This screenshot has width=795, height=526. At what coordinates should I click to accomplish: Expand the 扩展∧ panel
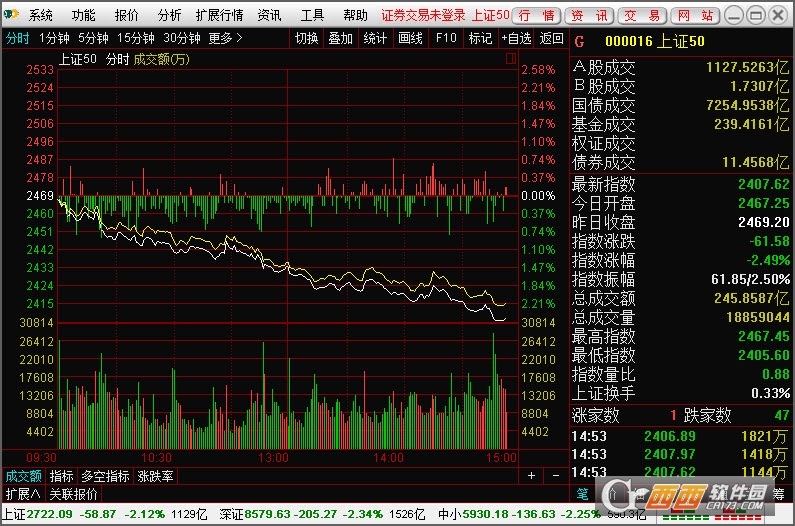(x=23, y=494)
